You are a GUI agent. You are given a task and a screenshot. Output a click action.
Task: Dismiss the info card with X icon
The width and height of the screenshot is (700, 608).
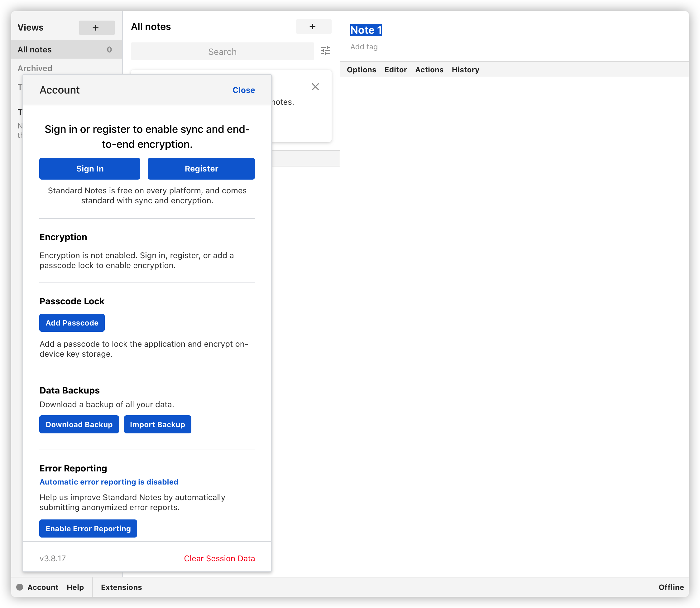(x=315, y=87)
